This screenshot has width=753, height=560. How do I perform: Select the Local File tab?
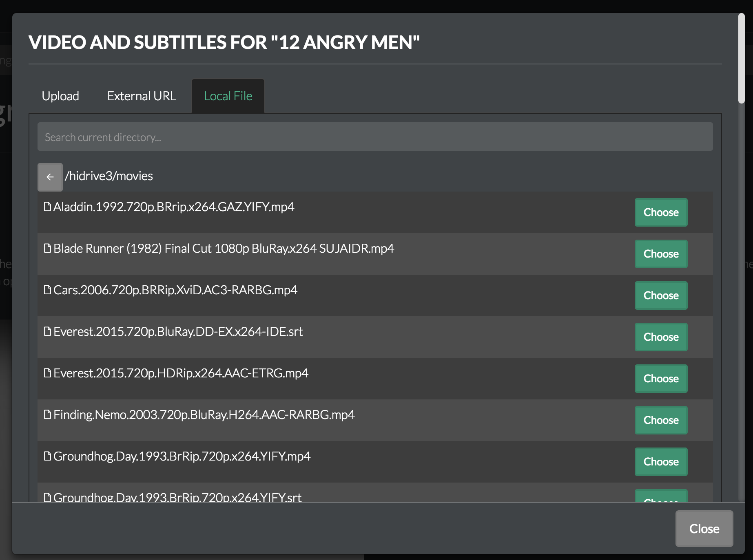(x=228, y=96)
